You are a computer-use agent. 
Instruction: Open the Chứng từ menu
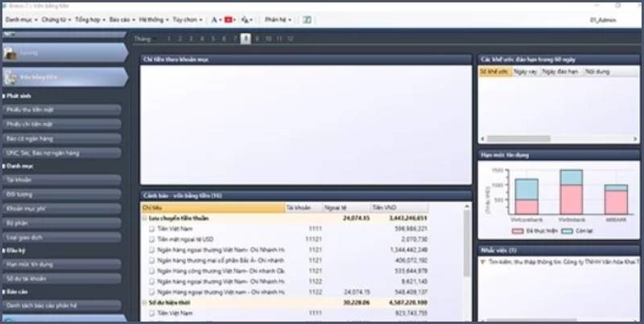click(56, 19)
